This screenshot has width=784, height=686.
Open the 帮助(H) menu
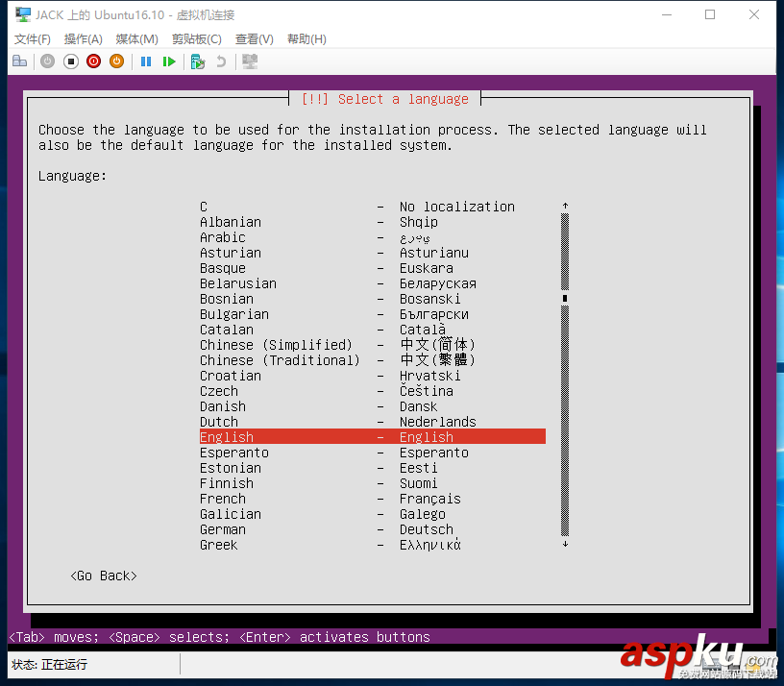[x=306, y=39]
